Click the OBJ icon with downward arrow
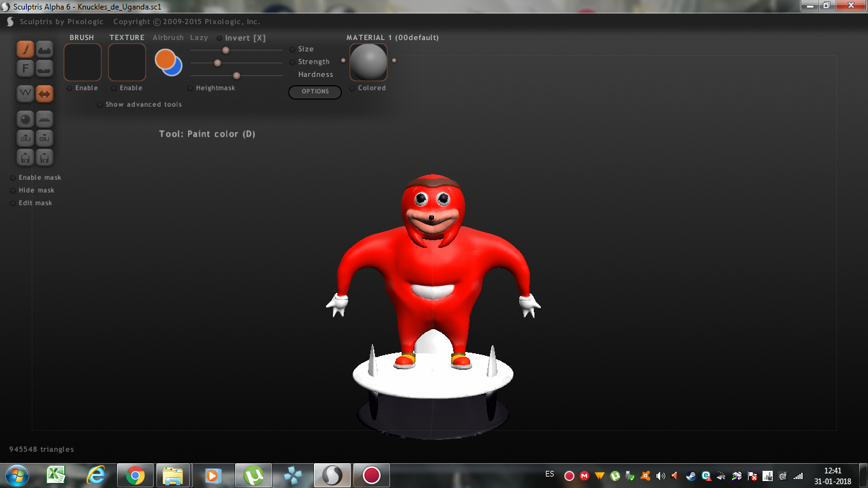 coord(44,138)
